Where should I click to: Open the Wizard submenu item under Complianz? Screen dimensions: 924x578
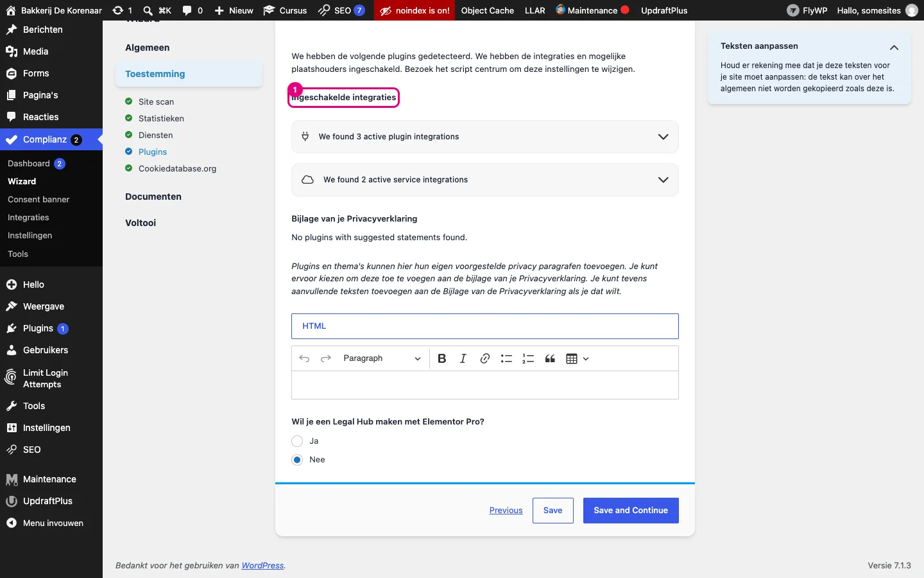tap(22, 182)
